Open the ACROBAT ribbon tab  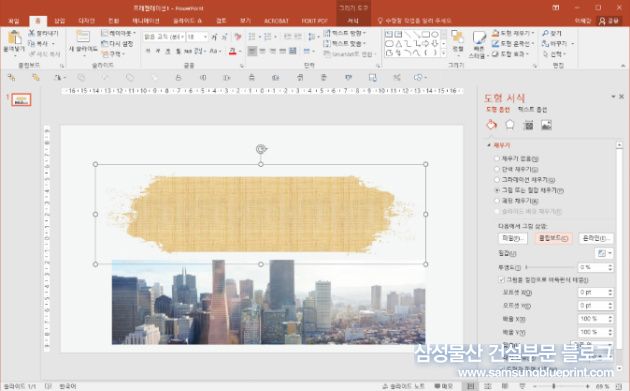276,21
